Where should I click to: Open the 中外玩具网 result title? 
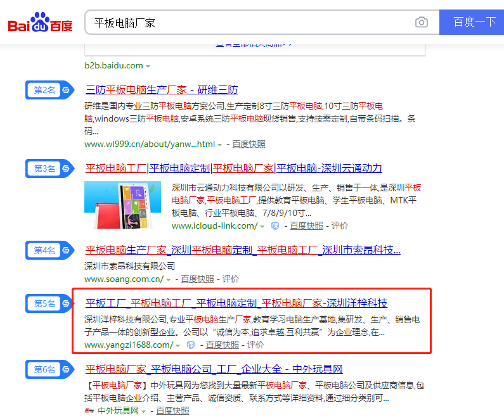click(214, 369)
